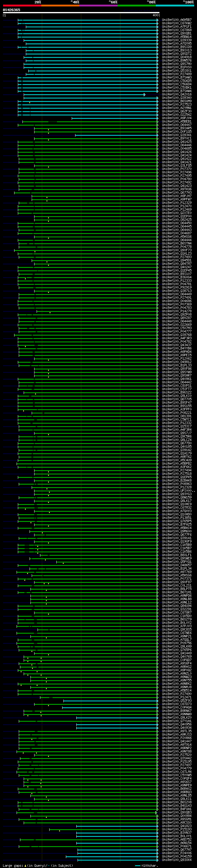Select the UniRef100_A5BEB1 entry
The width and height of the screenshot is (197, 868).
coord(177,121)
